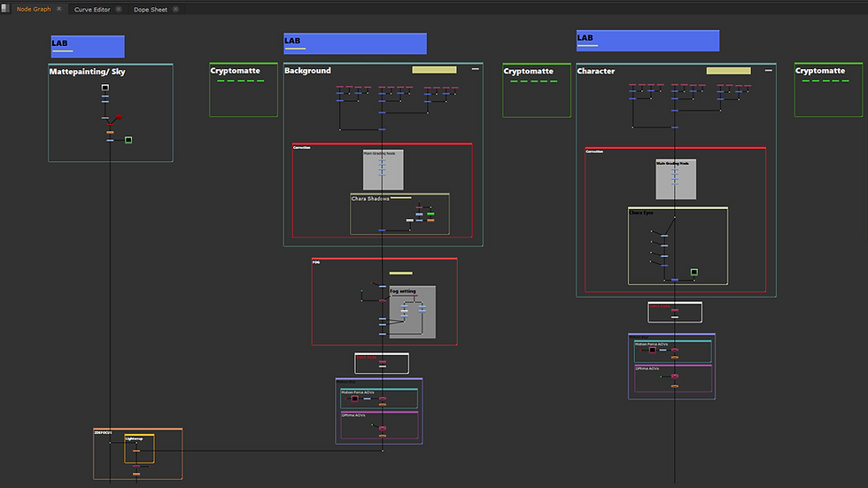Select the green square node in Mattepainting/Sky
This screenshot has height=488, width=868.
pyautogui.click(x=128, y=140)
